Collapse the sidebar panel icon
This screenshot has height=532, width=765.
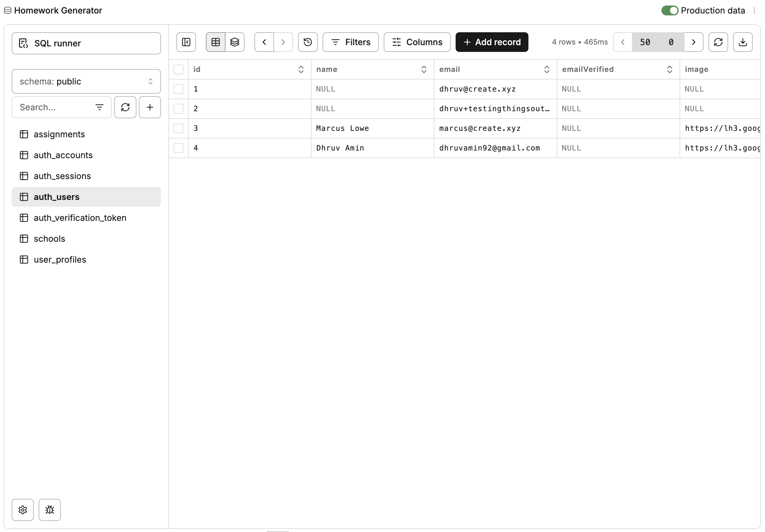pos(186,42)
